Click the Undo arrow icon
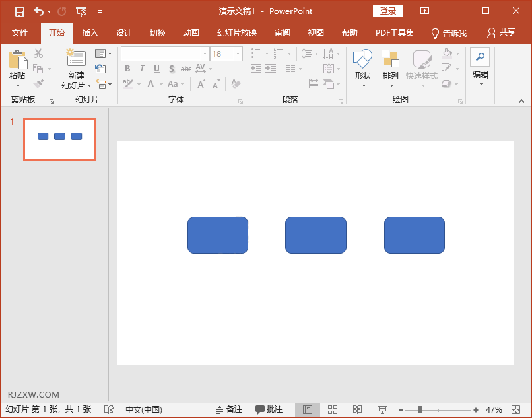532x418 pixels. 38,11
